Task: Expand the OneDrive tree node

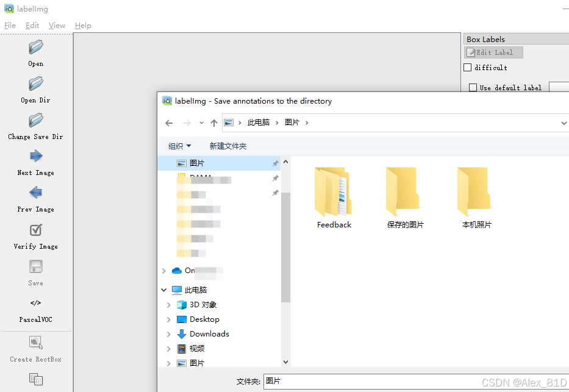Action: 163,271
